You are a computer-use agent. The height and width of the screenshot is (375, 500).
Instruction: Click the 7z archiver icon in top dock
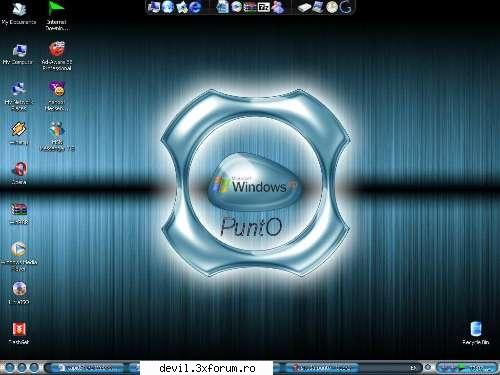click(x=264, y=7)
